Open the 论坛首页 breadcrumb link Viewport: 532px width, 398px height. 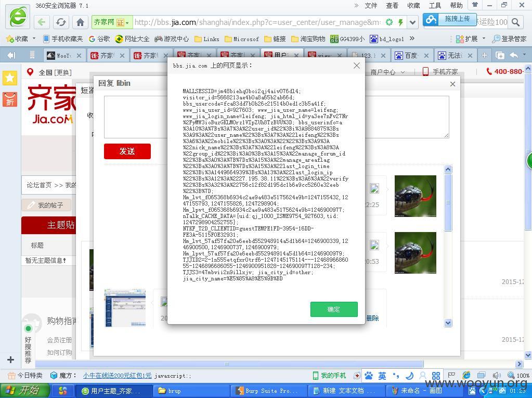point(38,185)
